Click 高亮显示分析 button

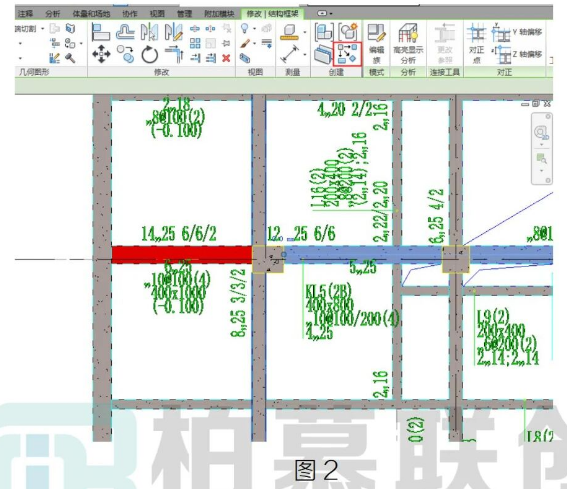[x=408, y=43]
